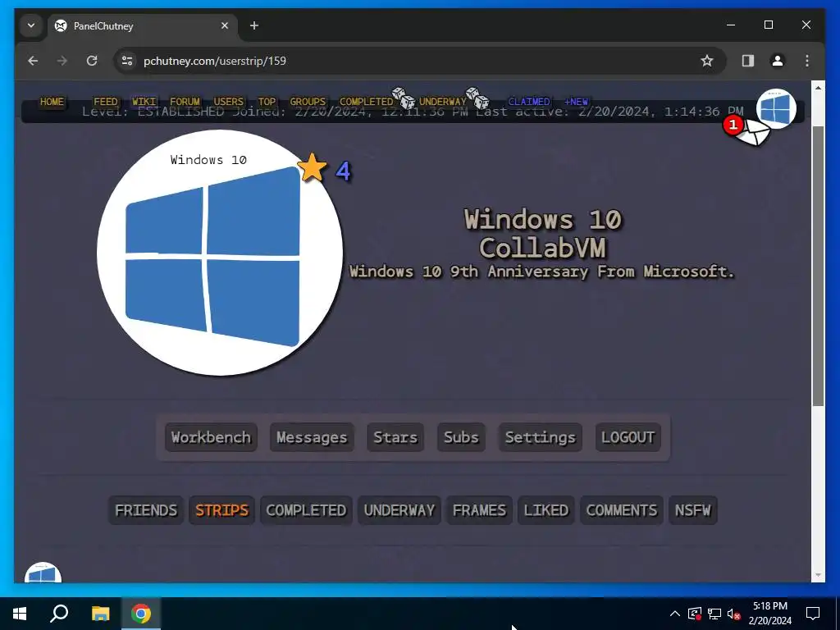Open a new browser tab
Viewport: 840px width, 630px height.
coord(254,25)
